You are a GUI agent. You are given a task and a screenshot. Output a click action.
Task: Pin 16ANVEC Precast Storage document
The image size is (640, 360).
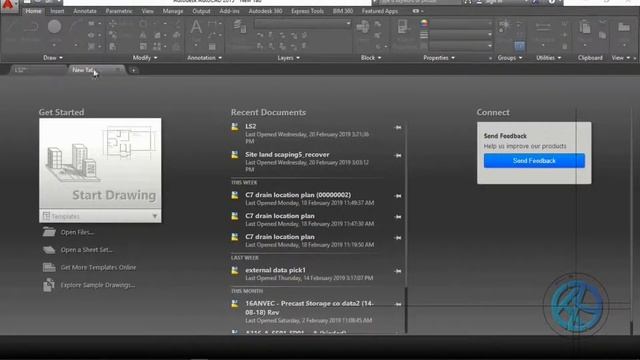[398, 304]
